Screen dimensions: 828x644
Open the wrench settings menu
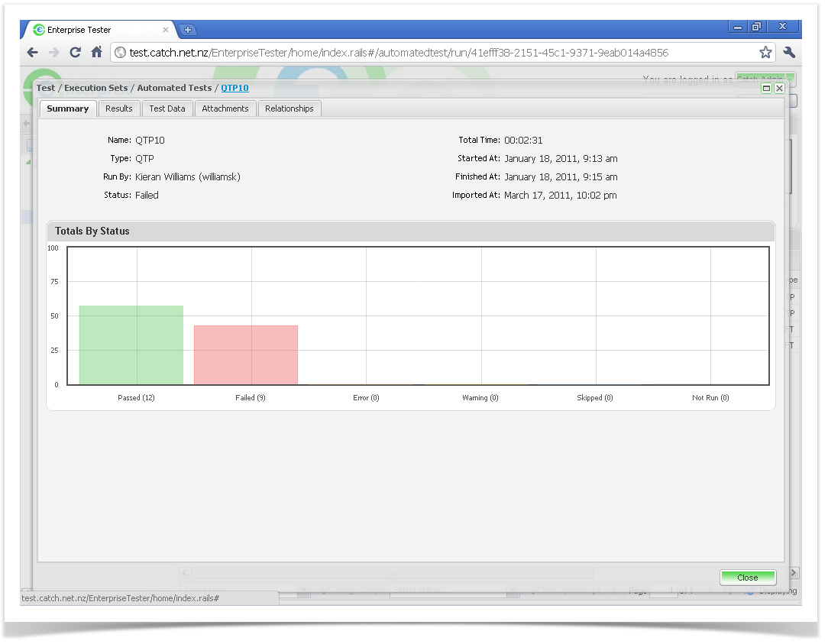pyautogui.click(x=790, y=53)
